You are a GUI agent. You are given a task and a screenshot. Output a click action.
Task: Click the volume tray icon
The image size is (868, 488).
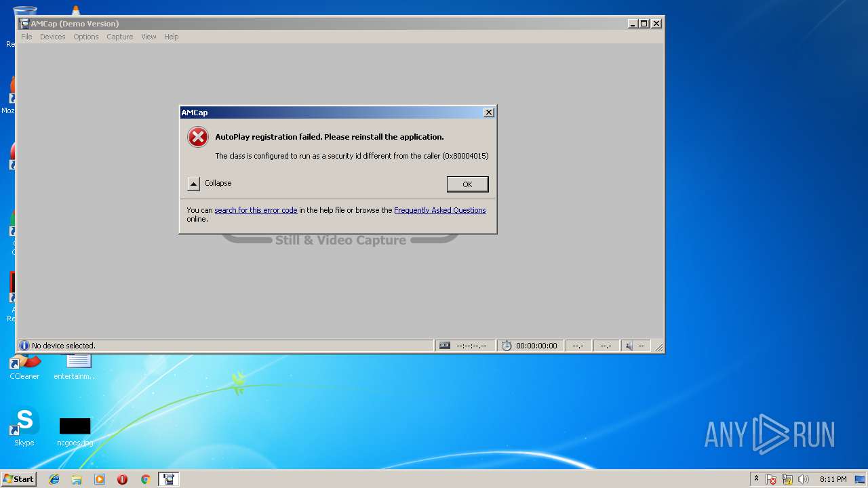tap(804, 479)
